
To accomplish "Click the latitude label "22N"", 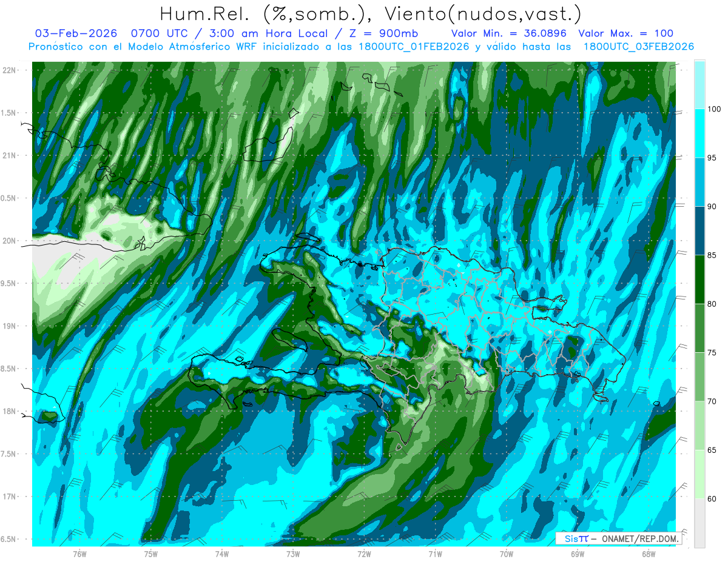I will pos(9,70).
